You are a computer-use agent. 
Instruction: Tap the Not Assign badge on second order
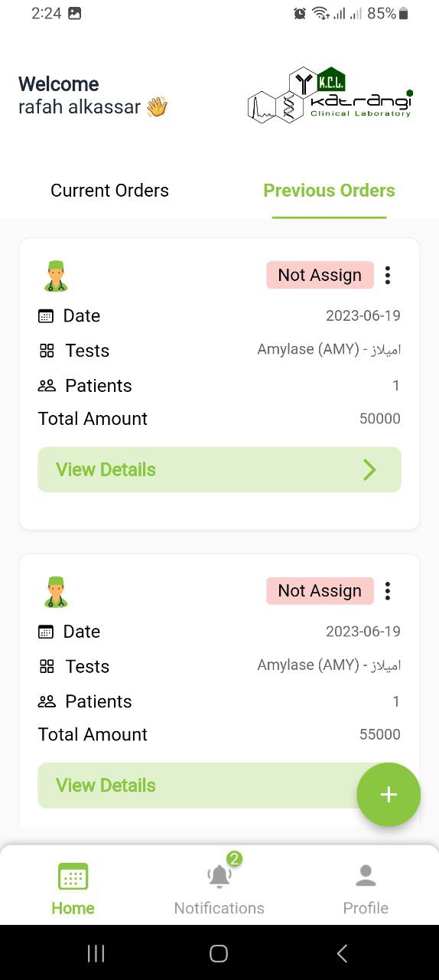(320, 590)
